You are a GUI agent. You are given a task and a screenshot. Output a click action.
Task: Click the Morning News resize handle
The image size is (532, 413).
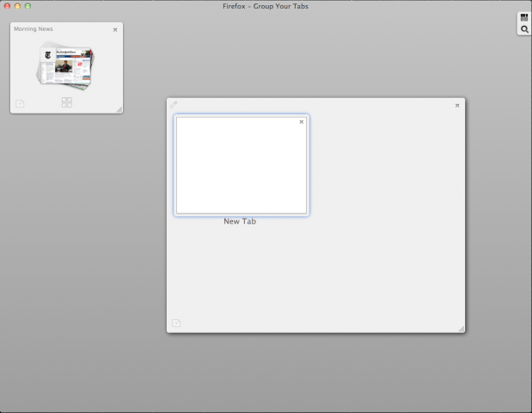tap(119, 109)
